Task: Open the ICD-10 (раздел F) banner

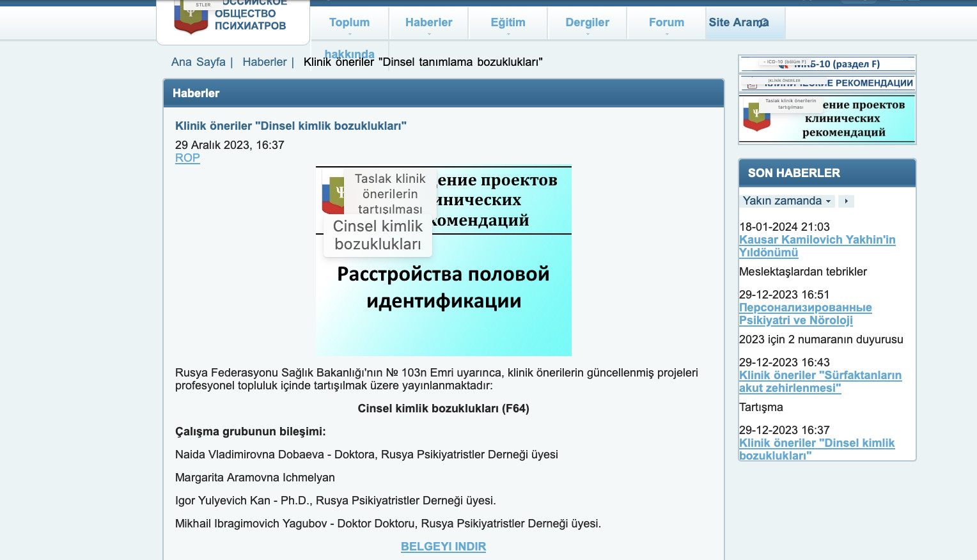Action: click(827, 64)
